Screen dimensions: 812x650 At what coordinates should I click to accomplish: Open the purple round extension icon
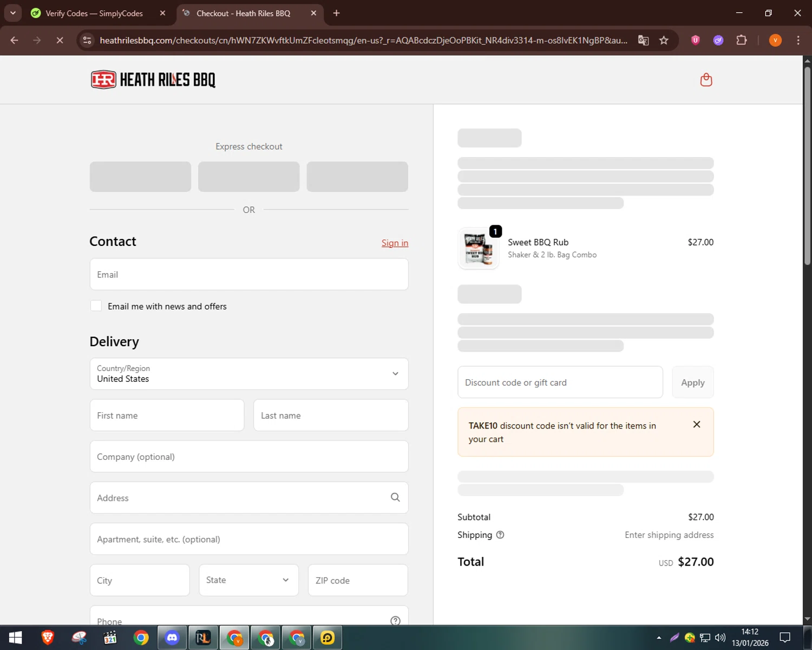pos(718,40)
